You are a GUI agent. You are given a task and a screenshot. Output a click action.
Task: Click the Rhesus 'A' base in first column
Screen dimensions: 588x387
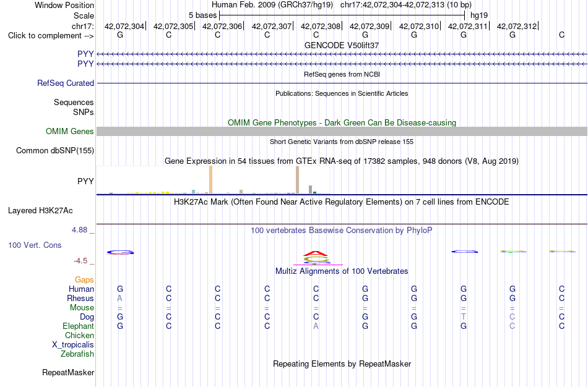click(x=120, y=298)
